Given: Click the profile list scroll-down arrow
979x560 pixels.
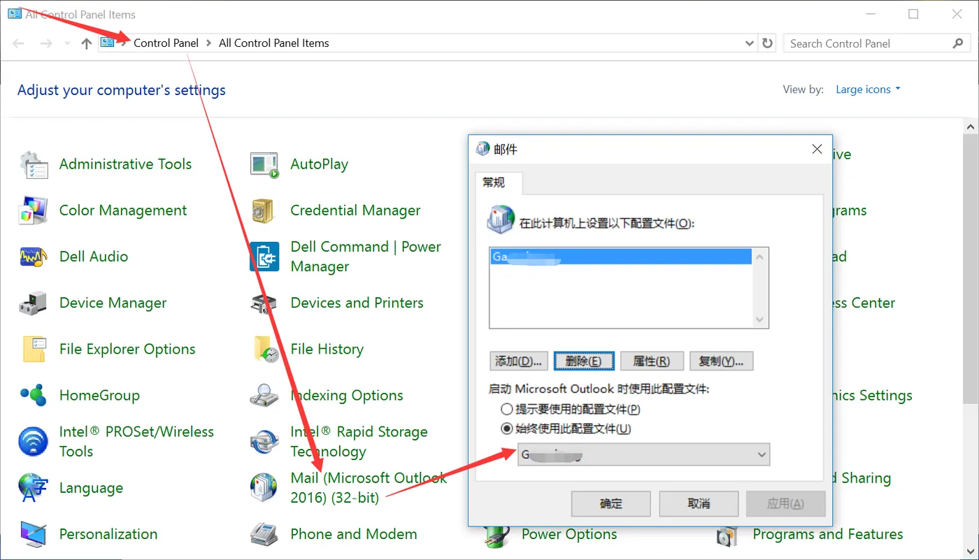Looking at the screenshot, I should [x=760, y=320].
